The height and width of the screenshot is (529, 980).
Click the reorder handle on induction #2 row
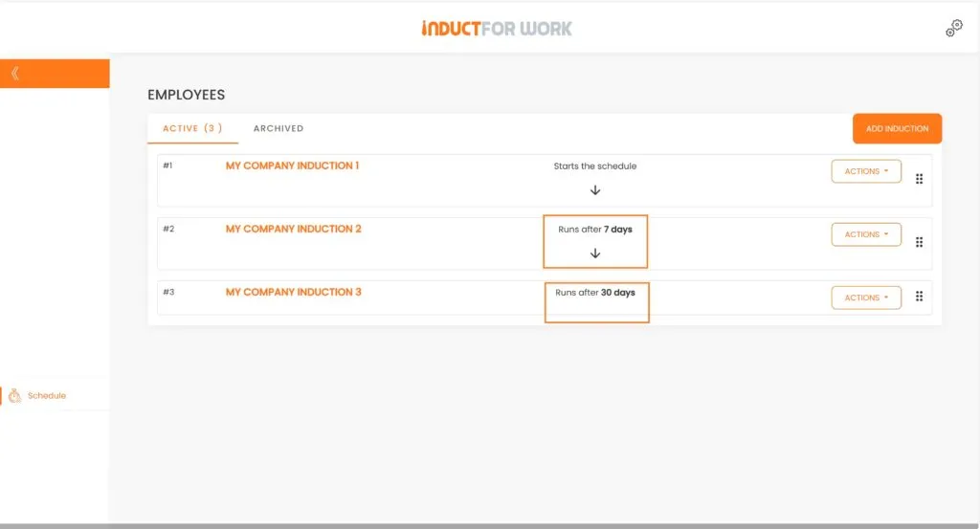[919, 242]
